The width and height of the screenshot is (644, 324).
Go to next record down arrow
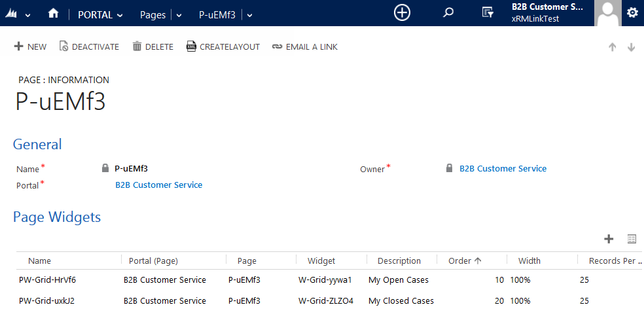[x=632, y=47]
